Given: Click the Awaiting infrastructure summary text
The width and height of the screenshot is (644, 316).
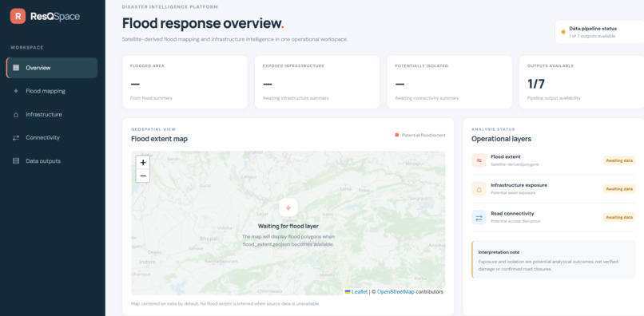Looking at the screenshot, I should (x=296, y=98).
